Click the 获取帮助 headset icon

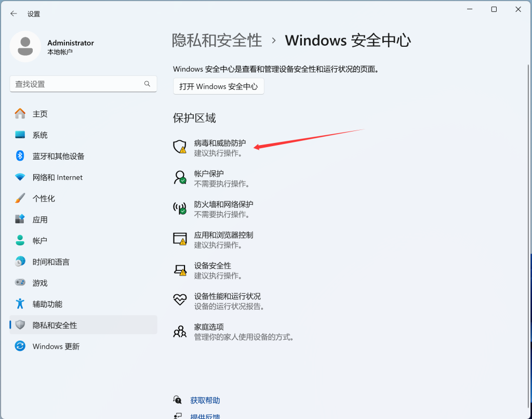click(177, 400)
